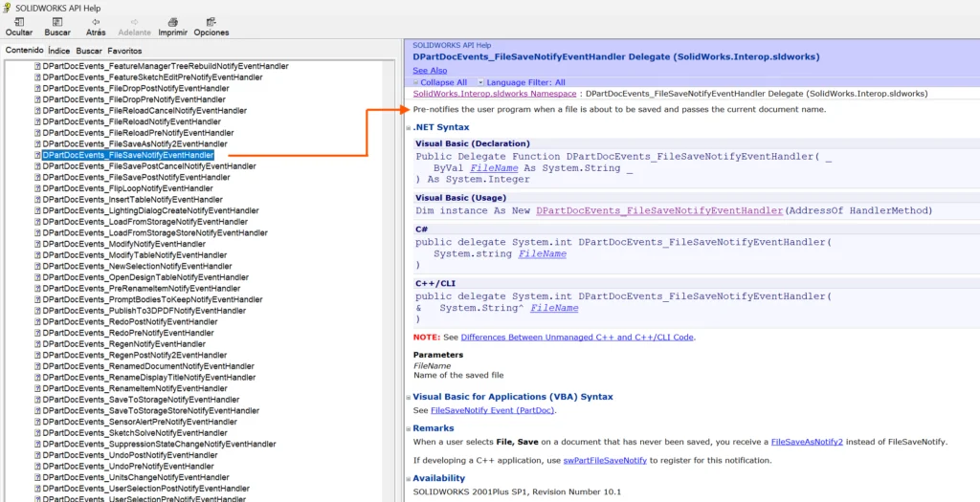Collapse the Availability section
This screenshot has height=502, width=980.
point(408,479)
